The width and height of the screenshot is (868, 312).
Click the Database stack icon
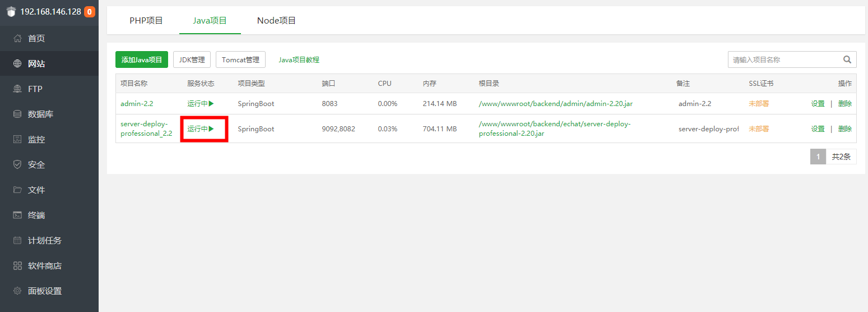(x=17, y=114)
